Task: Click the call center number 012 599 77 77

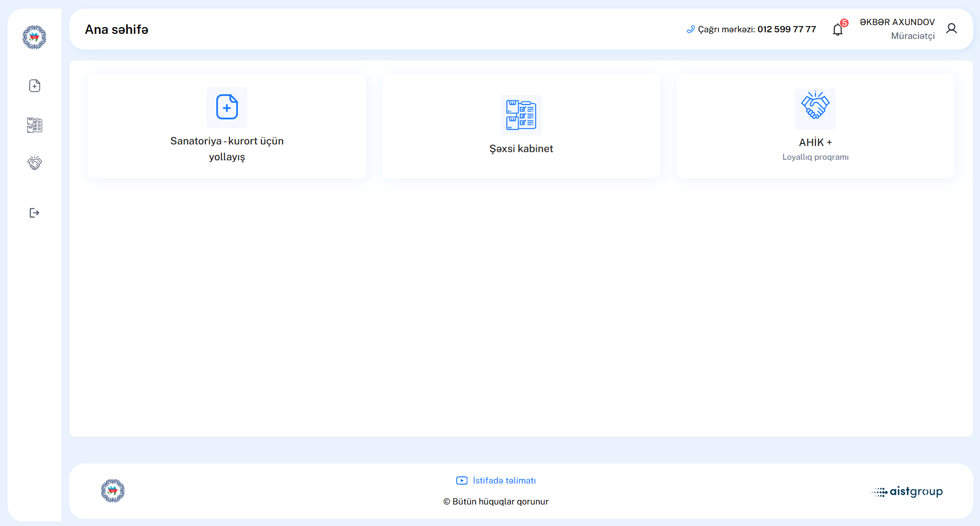Action: click(786, 29)
